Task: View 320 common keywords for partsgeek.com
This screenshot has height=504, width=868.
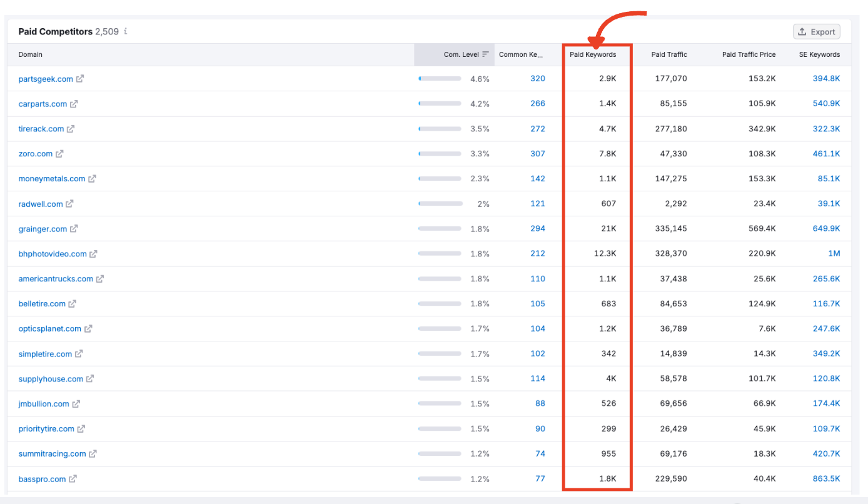Action: (x=538, y=79)
